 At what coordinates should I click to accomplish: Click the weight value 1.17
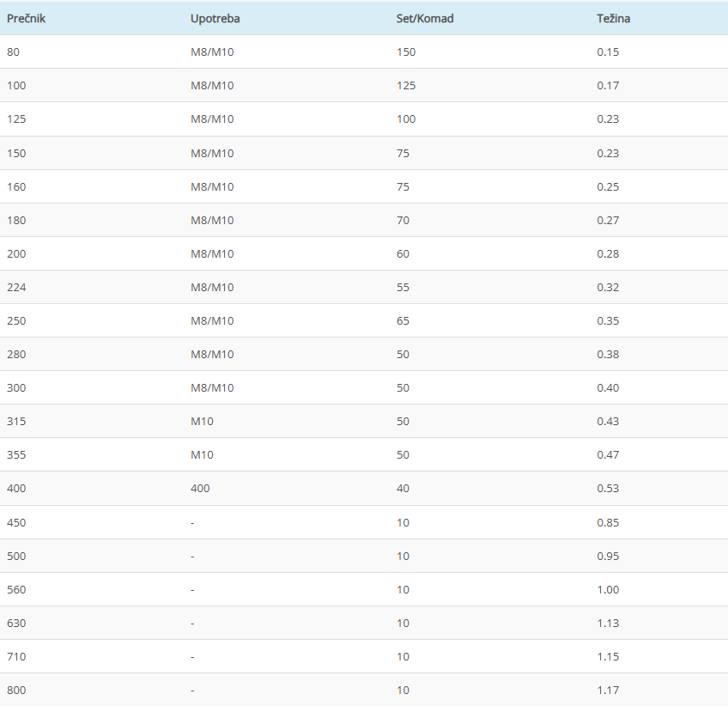tap(608, 690)
